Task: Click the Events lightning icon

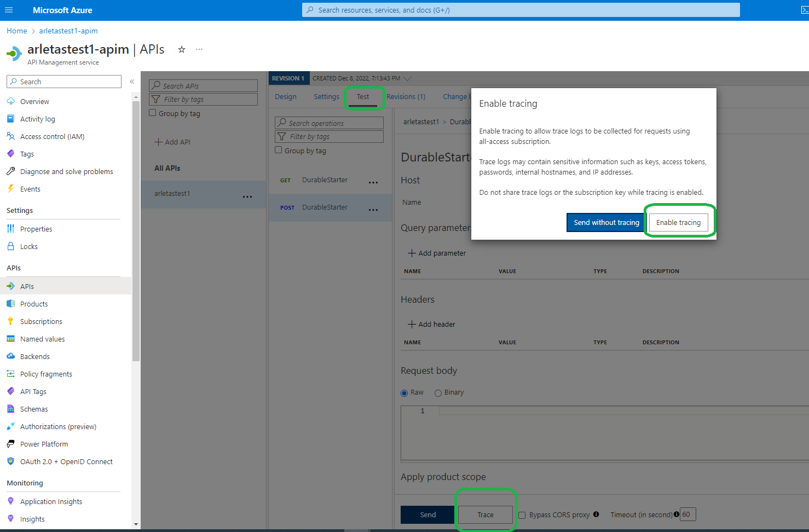Action: pyautogui.click(x=10, y=189)
